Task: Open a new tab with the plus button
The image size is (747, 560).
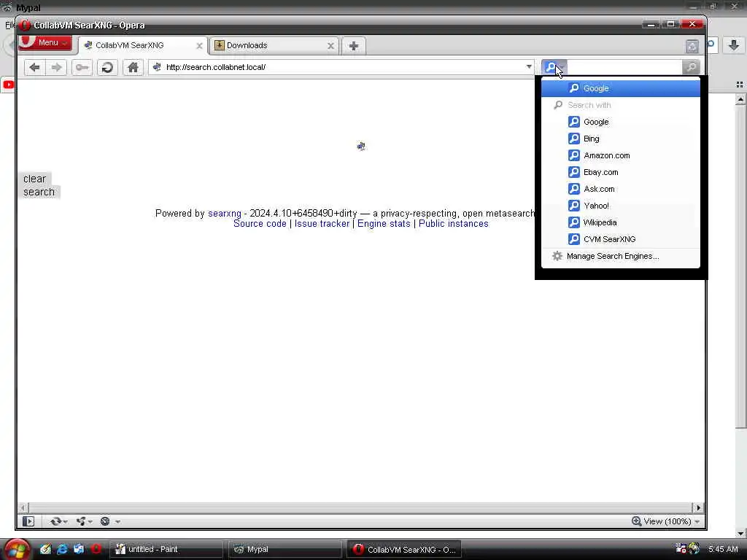Action: pos(354,46)
